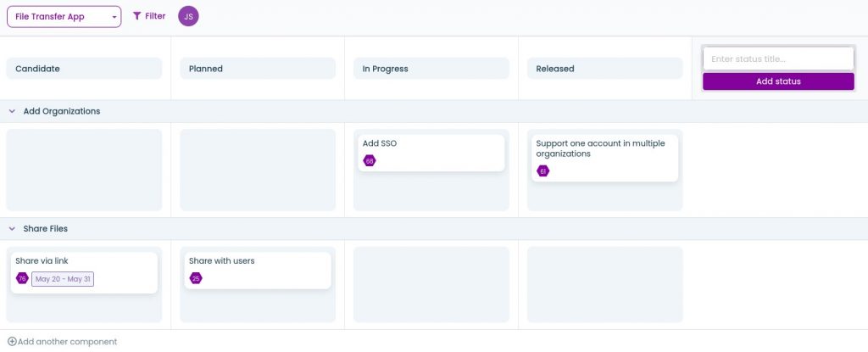Click the hexagon badge 25 on Share with users
This screenshot has height=352, width=868.
coord(196,278)
